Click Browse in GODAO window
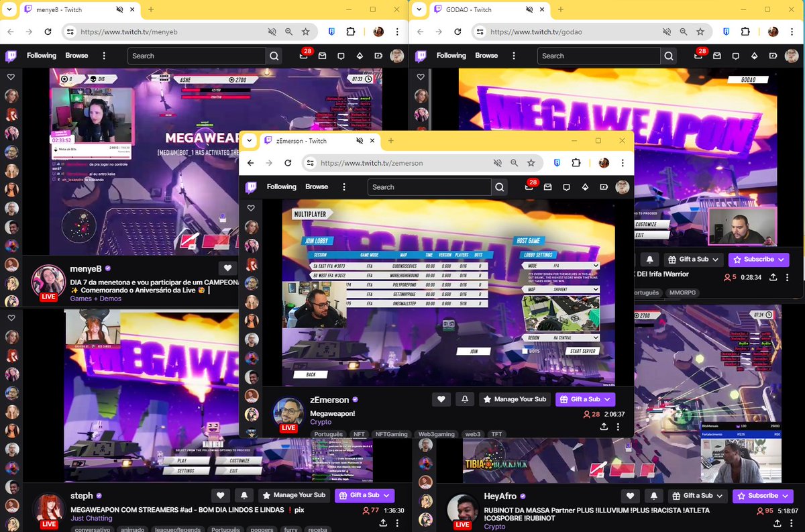Viewport: 805px width, 532px height. pyautogui.click(x=486, y=56)
